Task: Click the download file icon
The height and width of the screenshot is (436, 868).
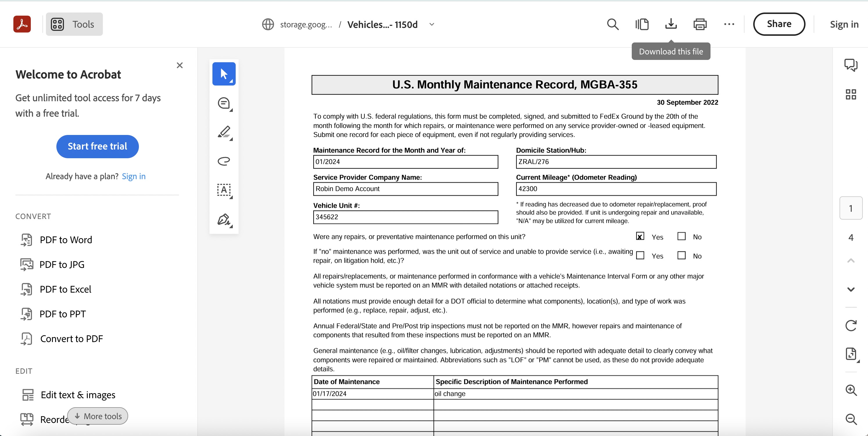Action: tap(671, 24)
